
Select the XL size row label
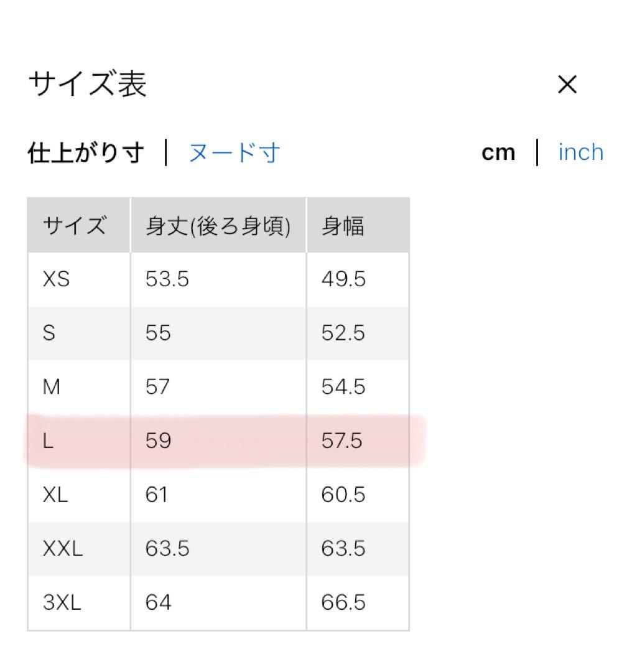(x=55, y=495)
